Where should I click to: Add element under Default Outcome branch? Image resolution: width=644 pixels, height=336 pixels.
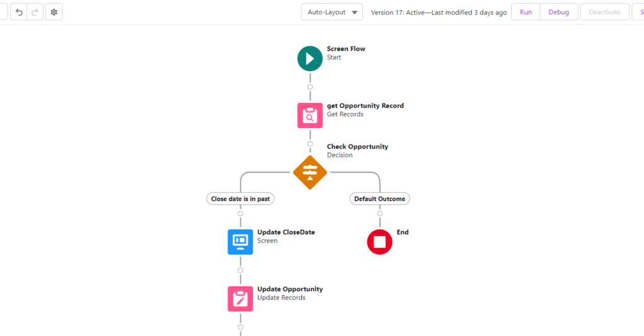point(379,214)
